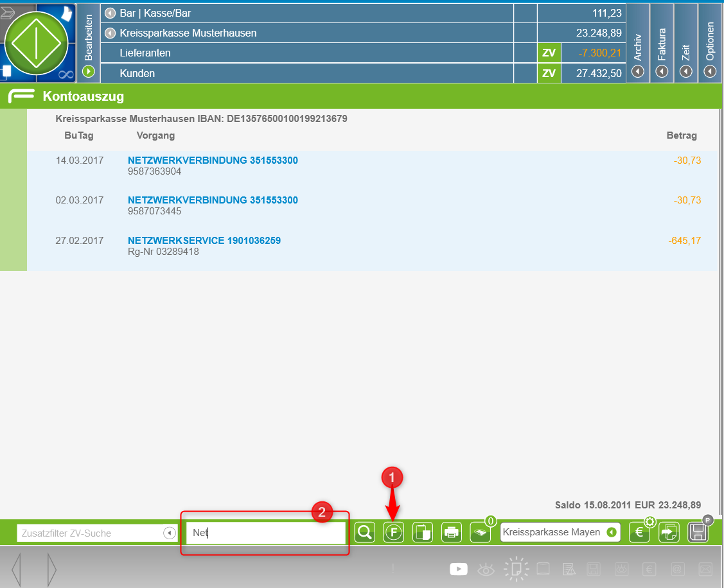Open the Archiv side tab

[638, 71]
